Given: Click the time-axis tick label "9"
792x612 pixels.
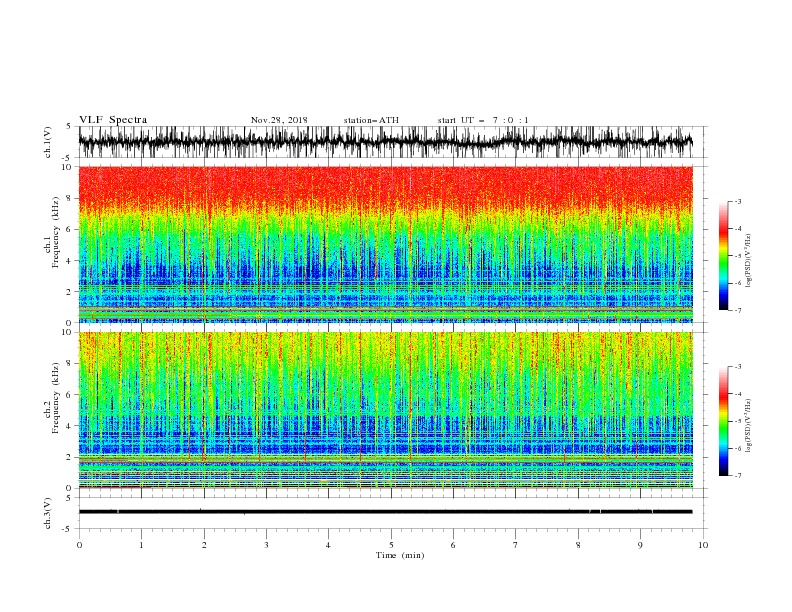Looking at the screenshot, I should [x=640, y=545].
